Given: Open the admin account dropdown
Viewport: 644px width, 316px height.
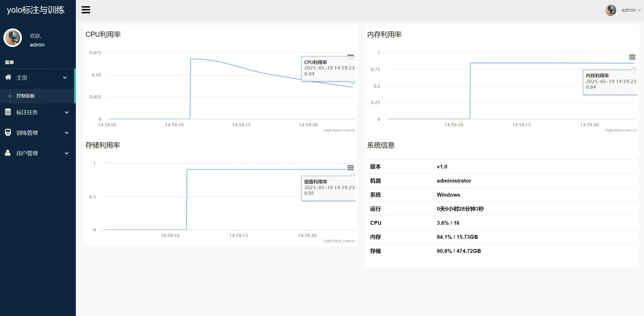Looking at the screenshot, I should coord(630,10).
